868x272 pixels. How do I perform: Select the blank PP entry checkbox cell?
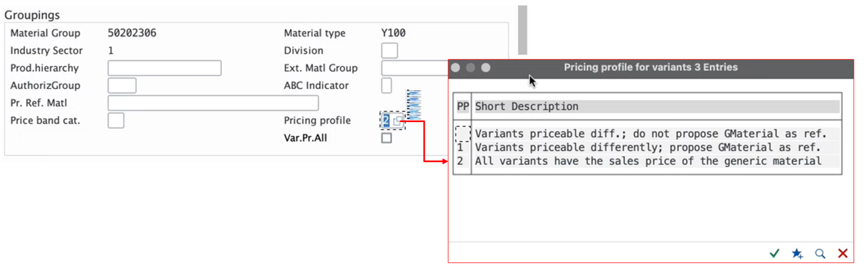[x=462, y=134]
